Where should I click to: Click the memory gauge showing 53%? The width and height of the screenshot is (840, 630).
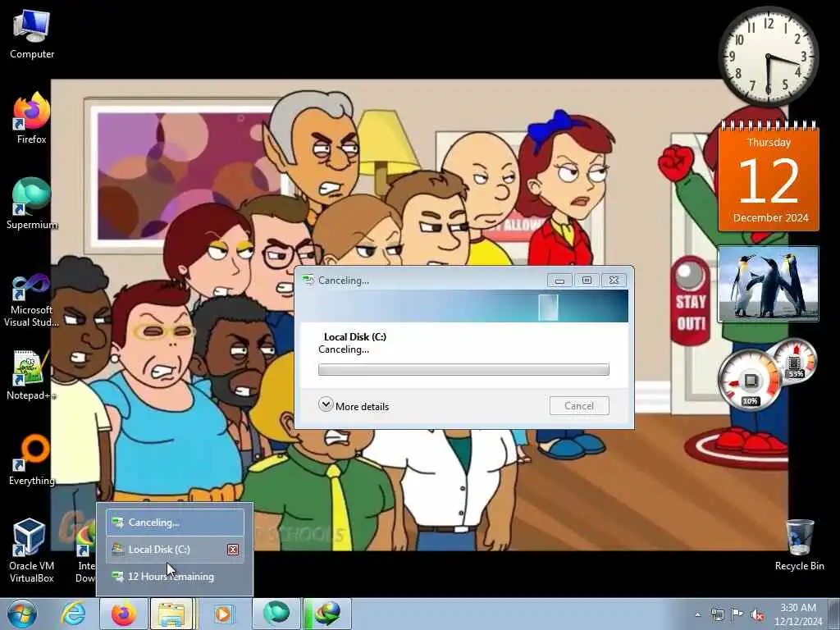[x=796, y=360]
